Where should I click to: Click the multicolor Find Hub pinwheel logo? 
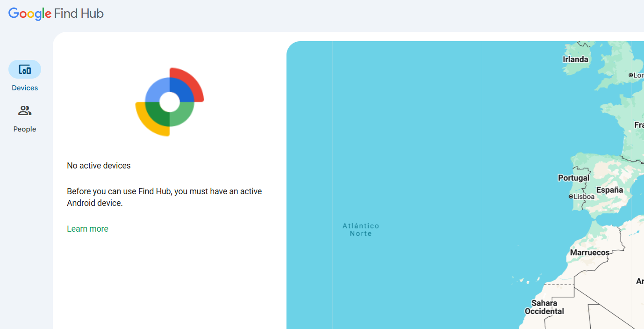[x=170, y=102]
